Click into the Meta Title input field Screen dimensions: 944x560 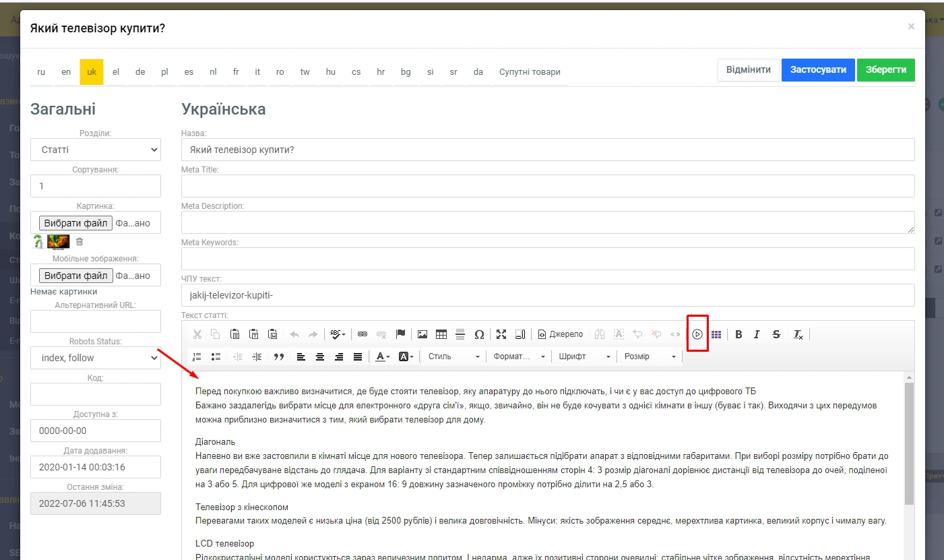(x=548, y=186)
